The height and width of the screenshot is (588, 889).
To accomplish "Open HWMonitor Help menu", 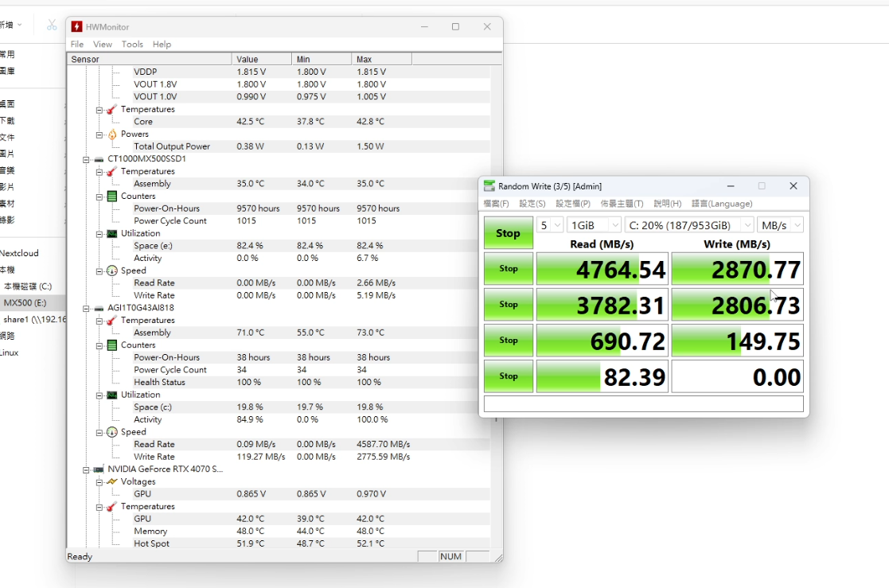I will [x=162, y=45].
